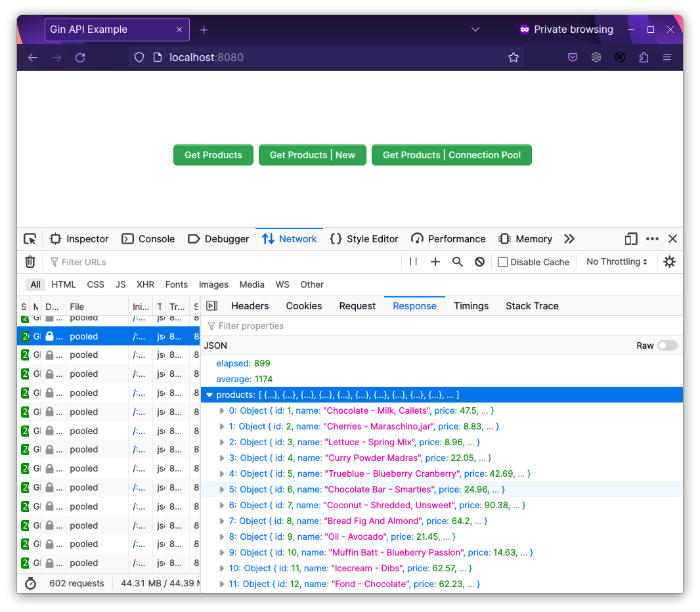
Task: Collapse the products array in the response
Action: (x=209, y=395)
